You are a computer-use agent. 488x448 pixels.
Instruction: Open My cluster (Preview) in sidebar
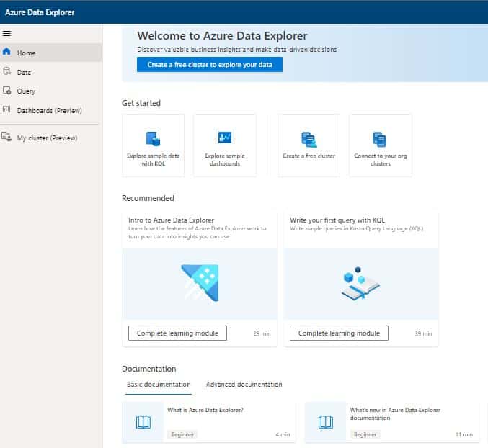(51, 138)
